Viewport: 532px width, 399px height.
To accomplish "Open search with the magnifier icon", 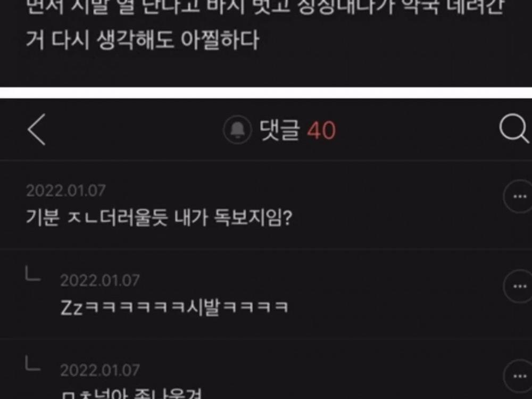I will [x=514, y=129].
